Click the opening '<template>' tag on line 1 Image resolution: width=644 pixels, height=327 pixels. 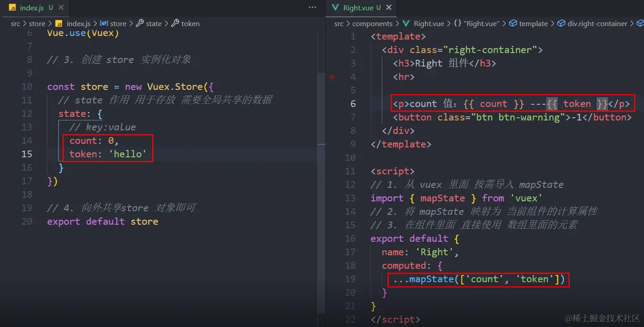point(398,36)
